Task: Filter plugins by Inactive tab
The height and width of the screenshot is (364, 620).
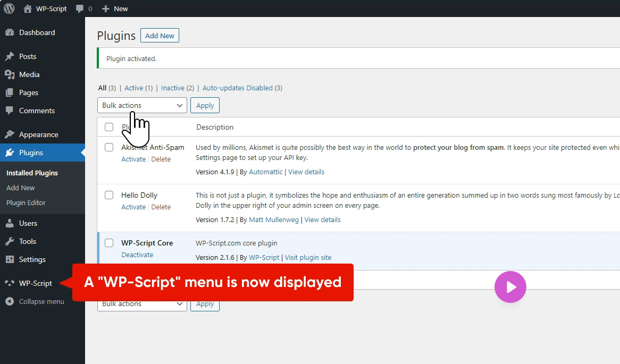Action: coord(172,88)
